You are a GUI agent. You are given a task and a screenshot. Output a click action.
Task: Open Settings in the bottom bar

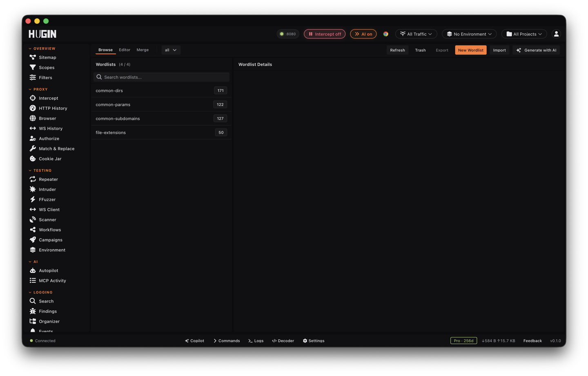click(x=314, y=341)
